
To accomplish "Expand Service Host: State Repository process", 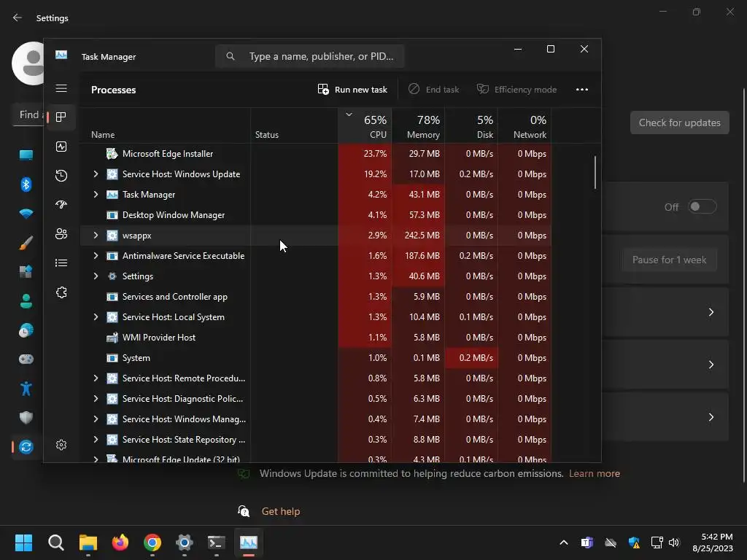I will (x=96, y=440).
